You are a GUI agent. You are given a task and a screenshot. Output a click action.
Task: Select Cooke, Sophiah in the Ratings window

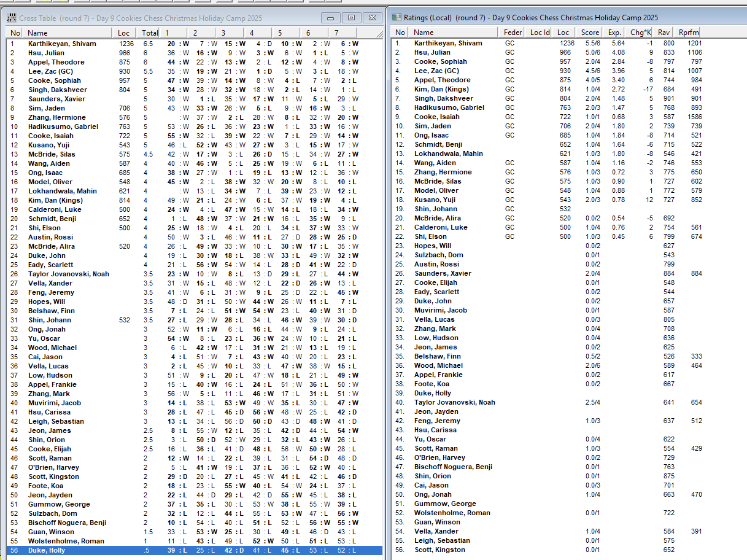coord(440,61)
